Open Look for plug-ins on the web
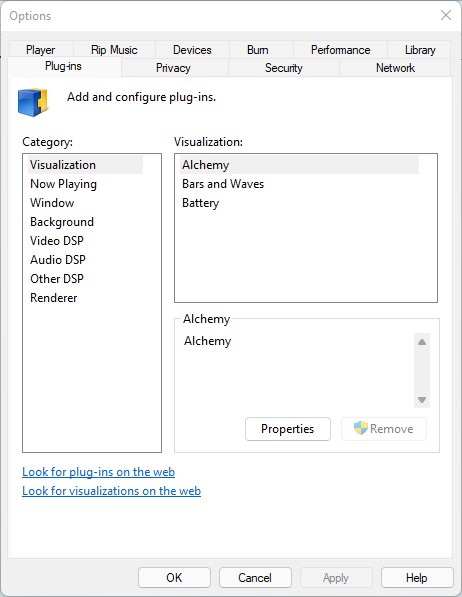 click(99, 472)
